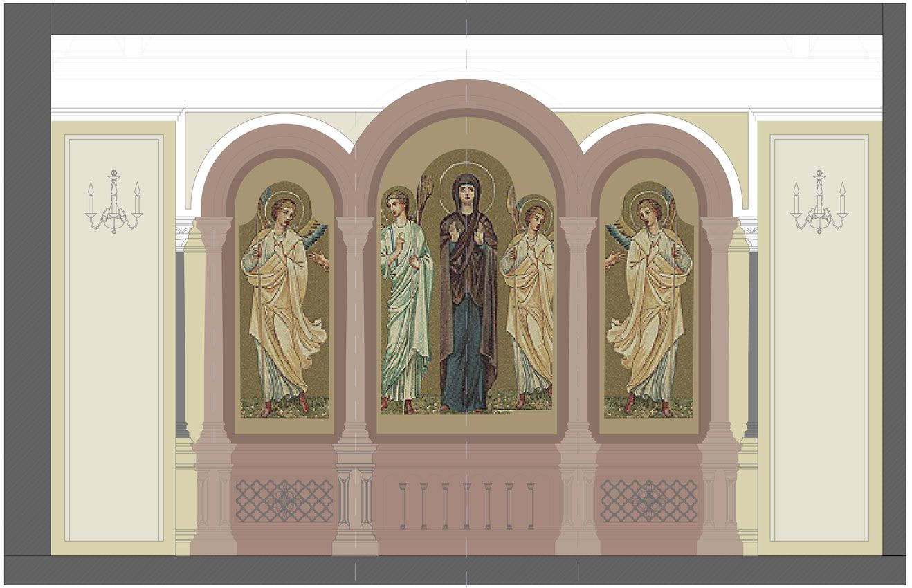This screenshot has width=912, height=588.
Task: Select the right wall sconce drawing
Action: [819, 202]
